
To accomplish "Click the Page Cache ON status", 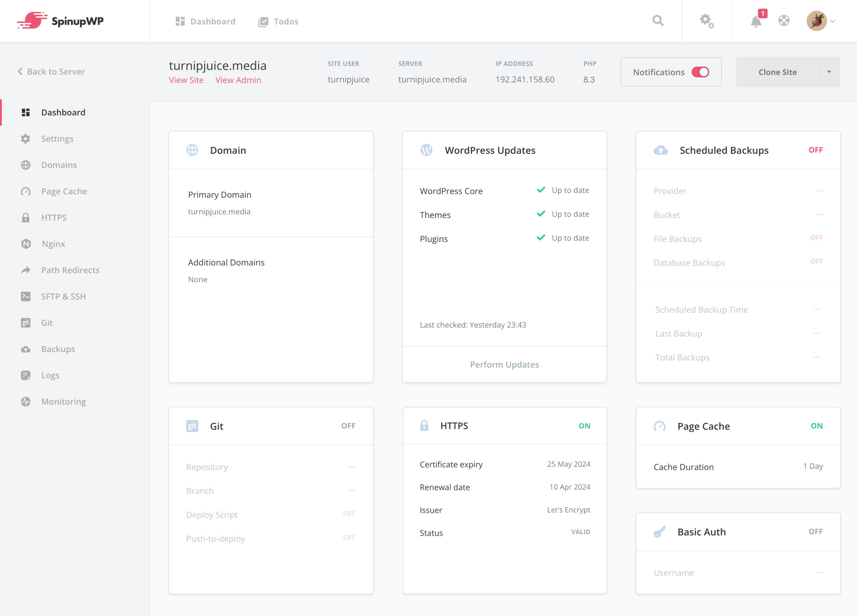I will click(x=817, y=426).
